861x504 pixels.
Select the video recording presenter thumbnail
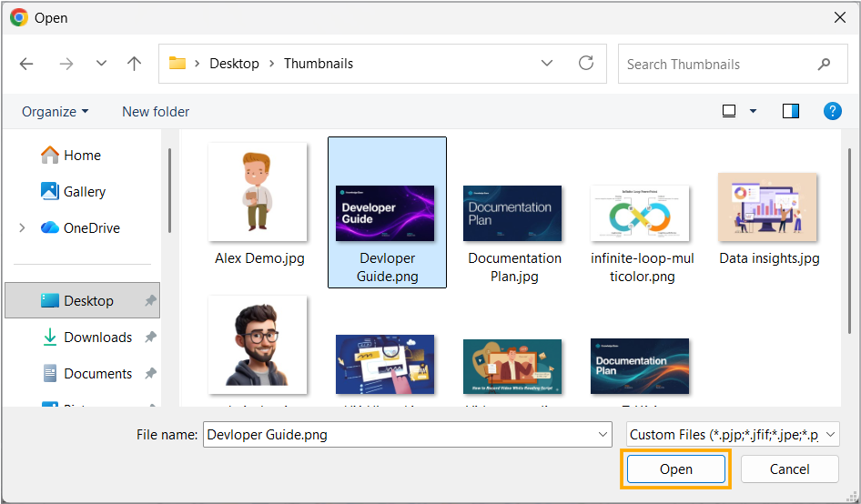pyautogui.click(x=512, y=367)
